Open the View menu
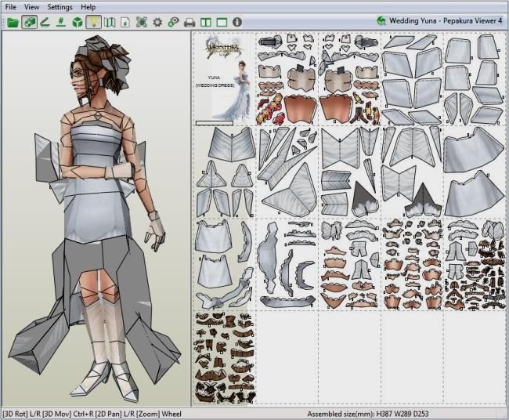 click(31, 7)
